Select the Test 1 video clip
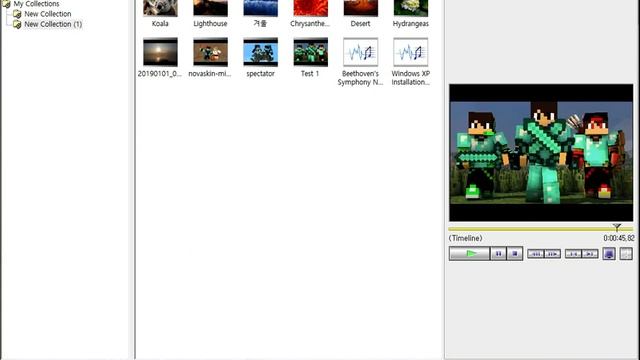Screen dimensions: 640x360 (310, 52)
